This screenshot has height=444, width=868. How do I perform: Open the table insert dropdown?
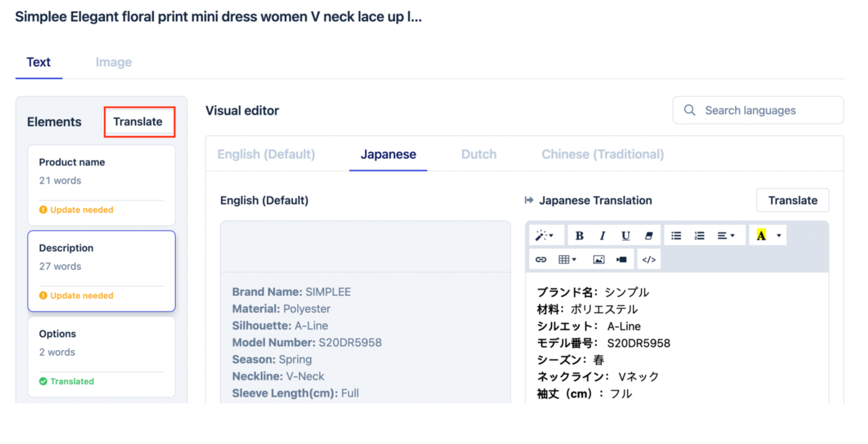tap(567, 260)
